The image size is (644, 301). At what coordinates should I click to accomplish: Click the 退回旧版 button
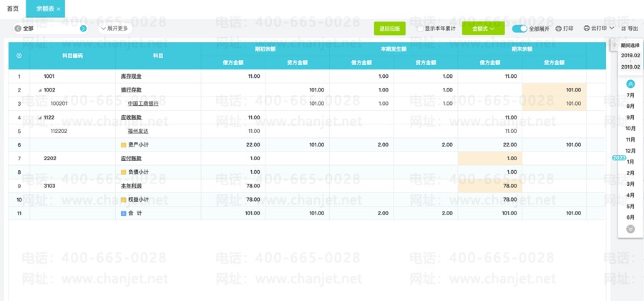coord(390,29)
